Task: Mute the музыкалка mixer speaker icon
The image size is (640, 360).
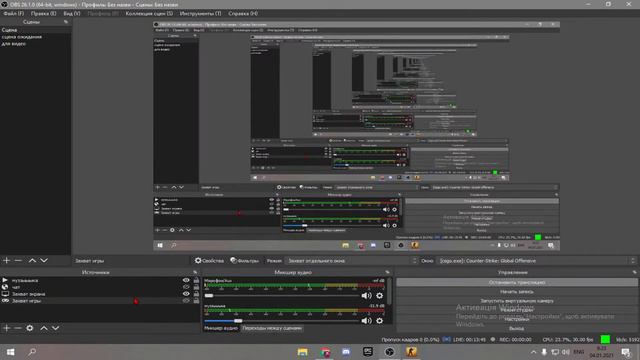Action: [x=366, y=321]
